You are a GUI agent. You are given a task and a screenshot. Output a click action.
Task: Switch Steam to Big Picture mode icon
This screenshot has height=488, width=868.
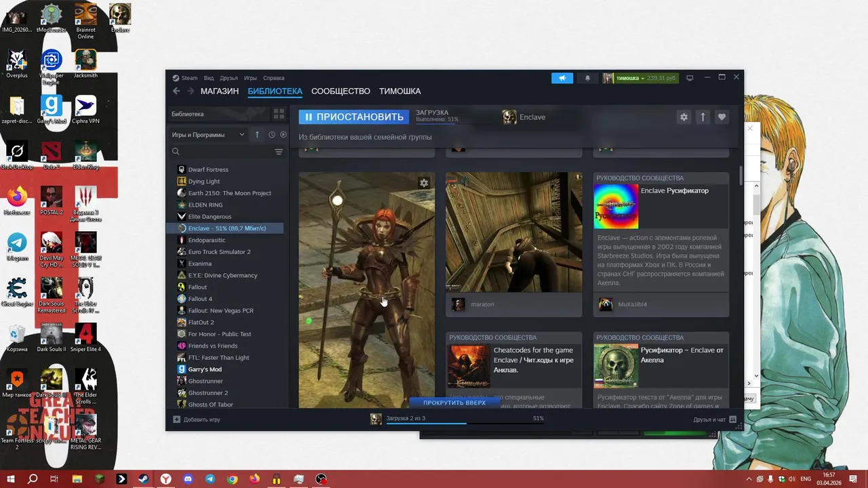click(x=690, y=78)
